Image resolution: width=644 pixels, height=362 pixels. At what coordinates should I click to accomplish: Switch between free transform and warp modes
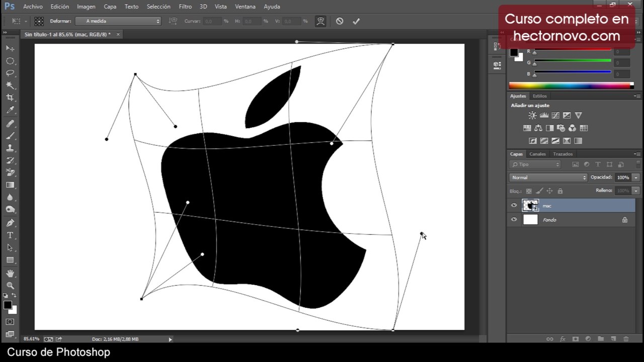(320, 21)
